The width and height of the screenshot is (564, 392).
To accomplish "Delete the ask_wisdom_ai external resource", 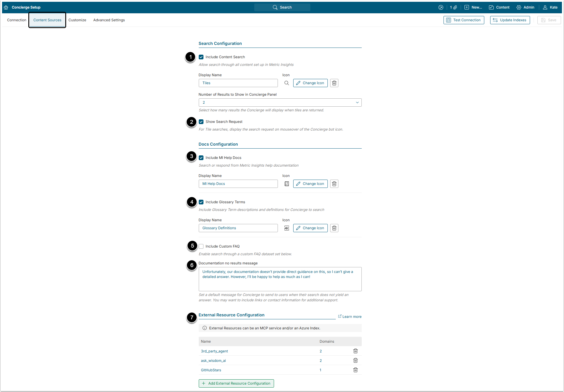I will coord(356,360).
